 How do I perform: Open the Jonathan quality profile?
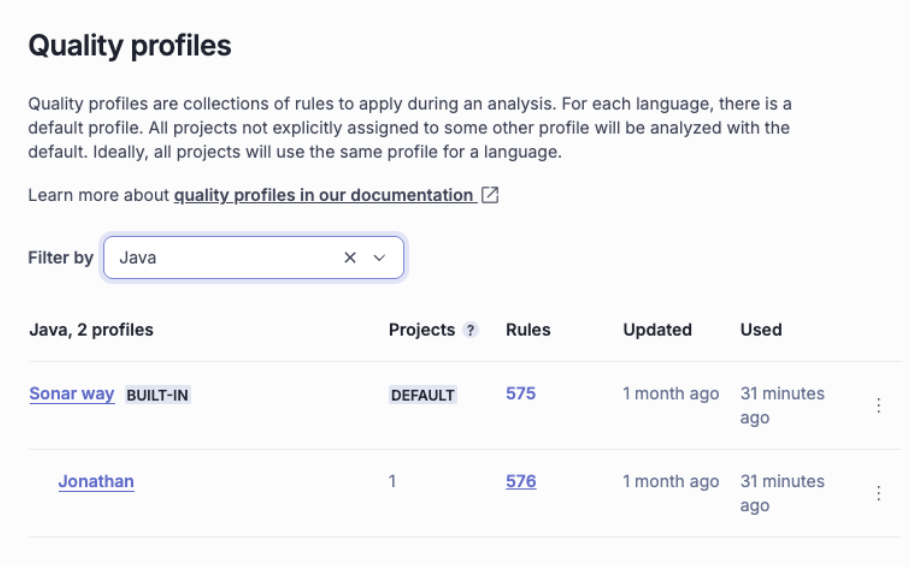[96, 481]
